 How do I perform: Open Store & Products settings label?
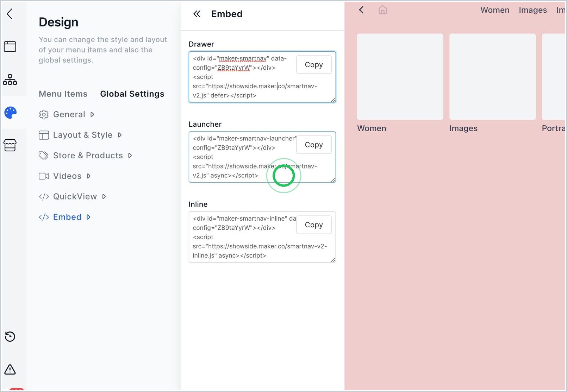coord(88,155)
